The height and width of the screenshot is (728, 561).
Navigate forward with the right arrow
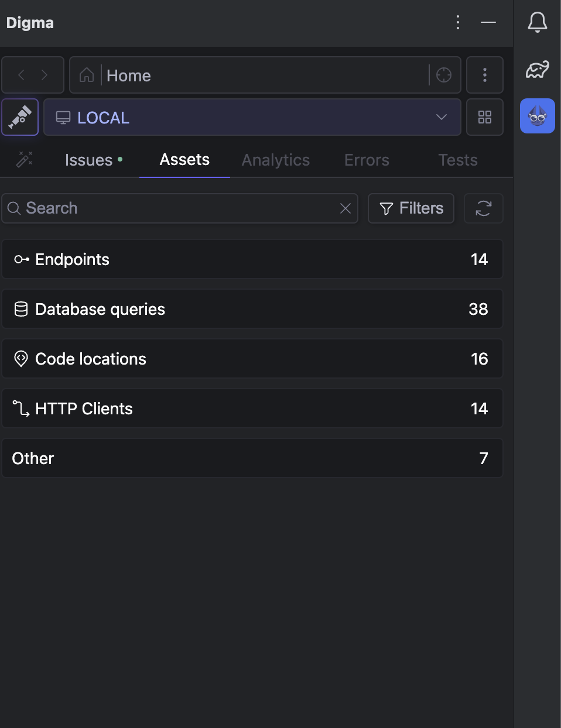point(45,75)
